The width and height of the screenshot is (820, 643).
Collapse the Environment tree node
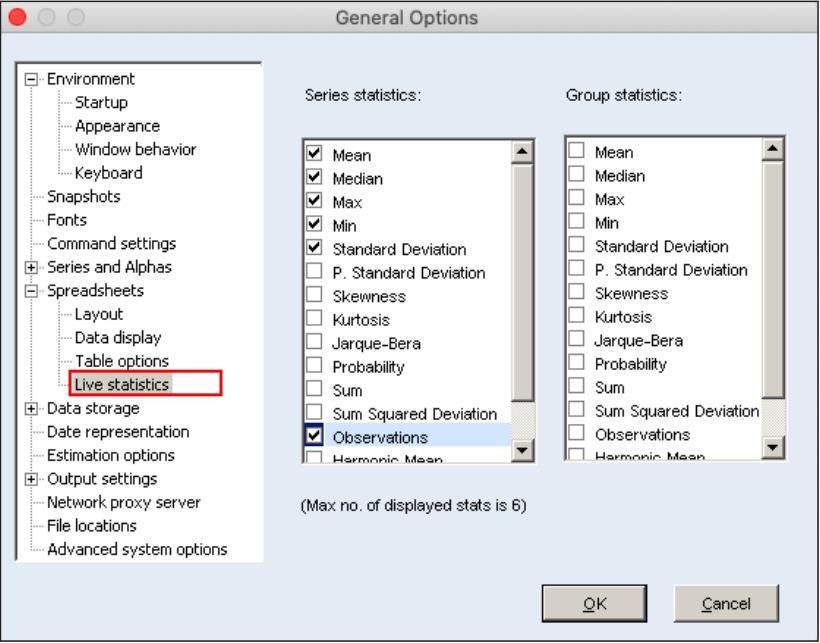tap(34, 80)
